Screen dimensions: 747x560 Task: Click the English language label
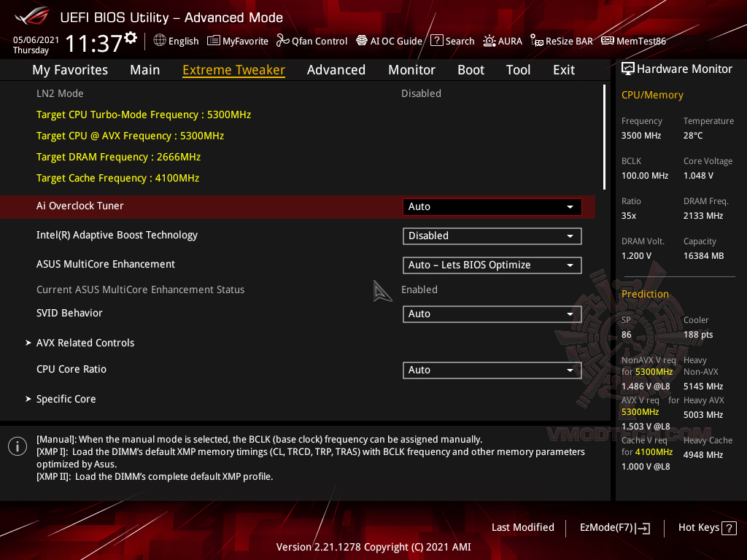click(183, 41)
